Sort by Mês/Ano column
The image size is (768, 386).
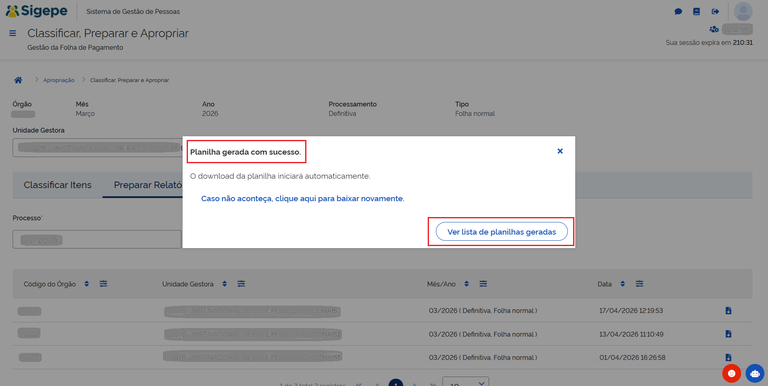click(466, 284)
